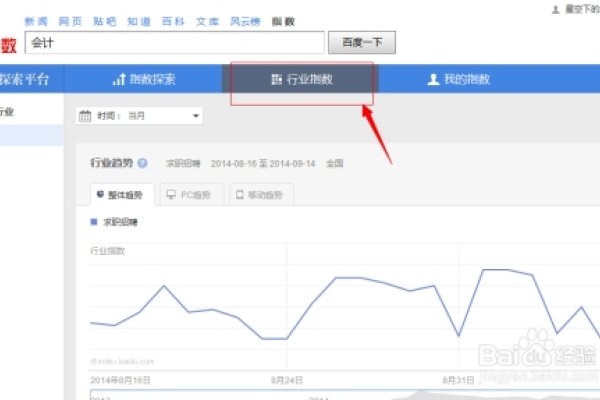Open the 文库 link in top navigation
The height and width of the screenshot is (400, 600).
click(x=207, y=21)
